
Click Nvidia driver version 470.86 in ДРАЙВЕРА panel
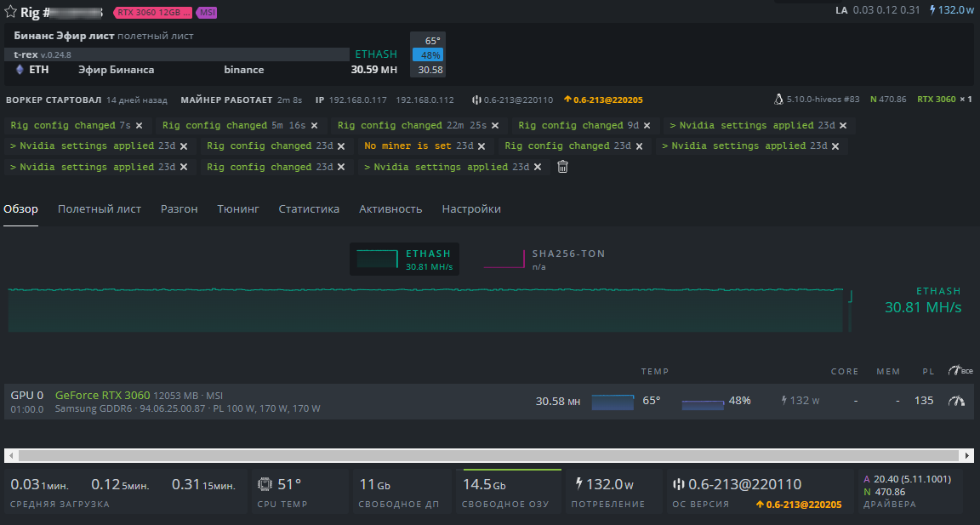pyautogui.click(x=890, y=492)
